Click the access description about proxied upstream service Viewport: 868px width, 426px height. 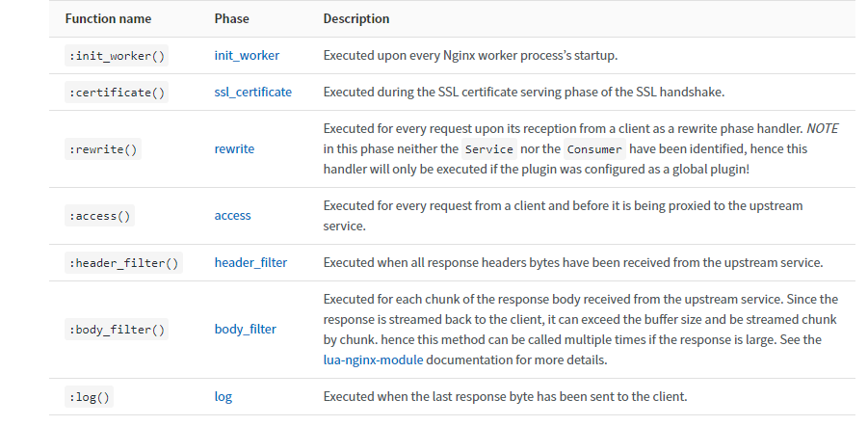pyautogui.click(x=563, y=216)
